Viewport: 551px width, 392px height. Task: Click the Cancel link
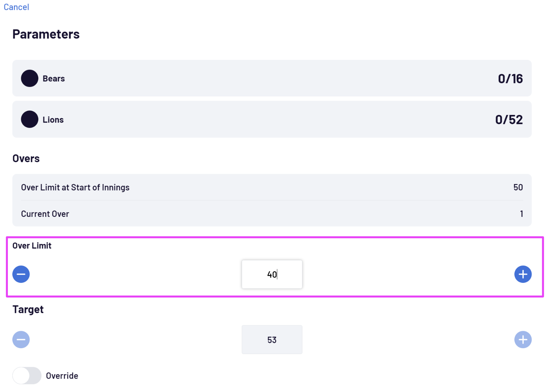coord(16,7)
